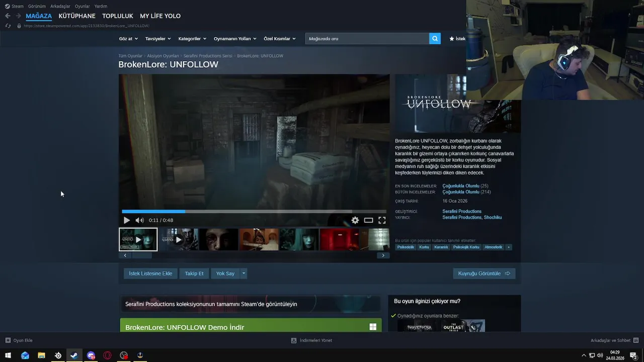Open the arrow dropdown next to Yok Say

244,274
